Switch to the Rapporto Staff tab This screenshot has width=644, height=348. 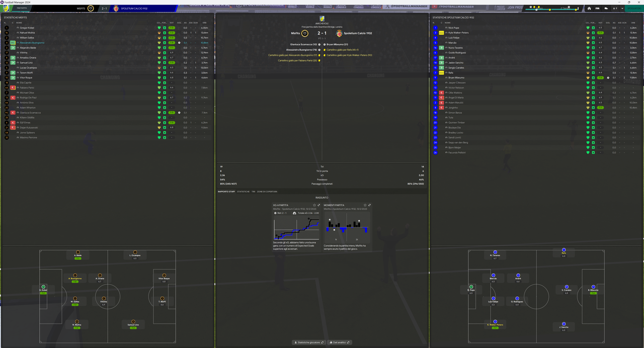(x=226, y=192)
